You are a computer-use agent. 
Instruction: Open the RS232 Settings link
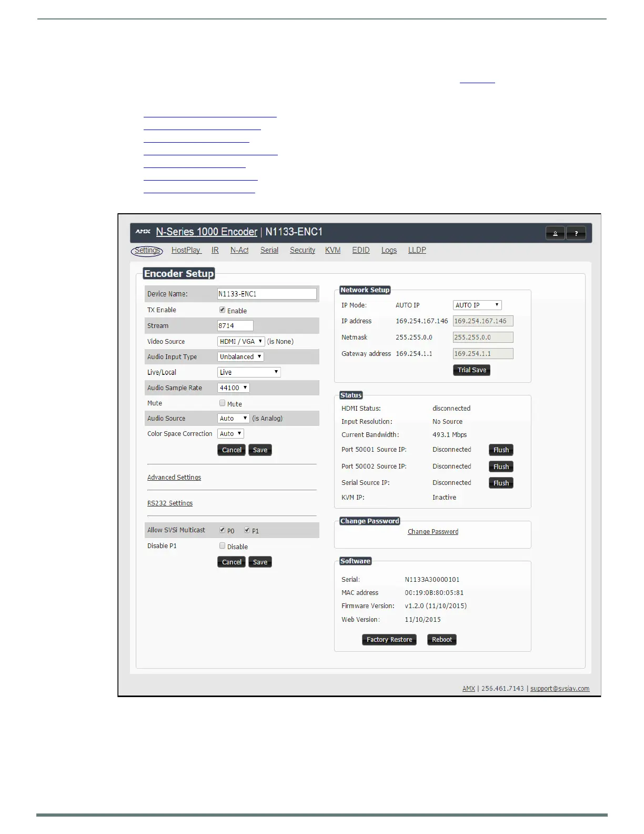[170, 503]
